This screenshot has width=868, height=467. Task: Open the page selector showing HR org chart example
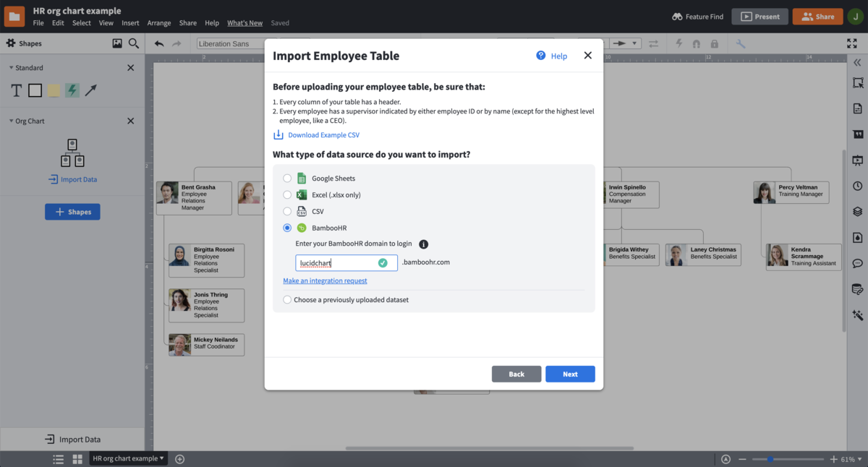click(x=128, y=458)
